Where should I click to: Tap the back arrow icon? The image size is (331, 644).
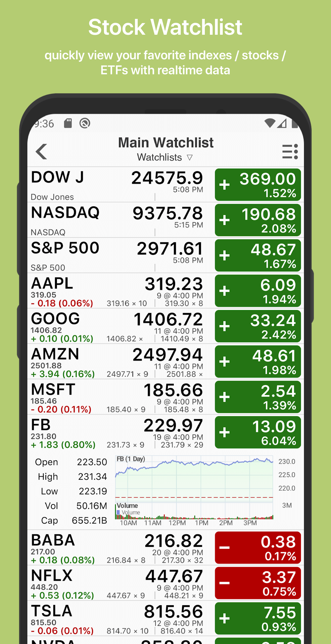(x=41, y=152)
